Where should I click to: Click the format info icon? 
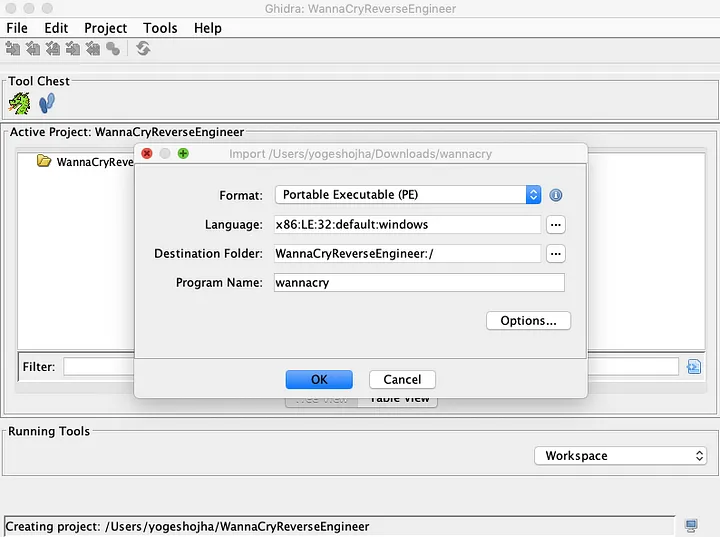556,195
